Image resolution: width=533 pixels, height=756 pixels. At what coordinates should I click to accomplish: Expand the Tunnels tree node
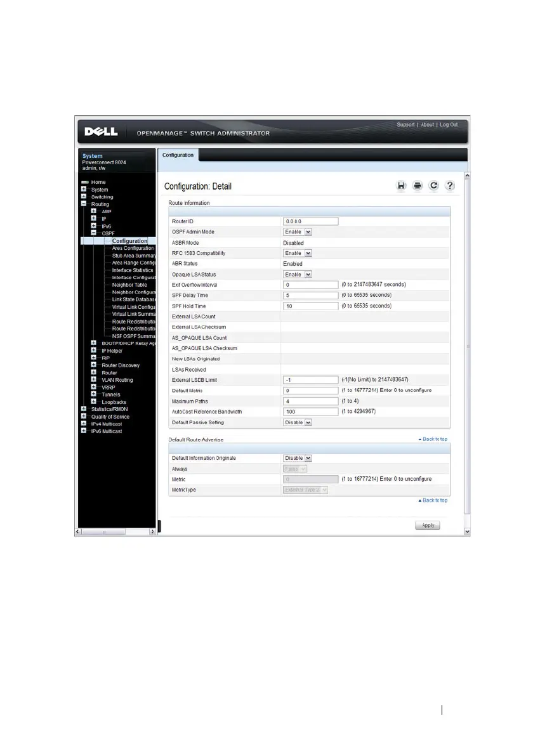tap(94, 394)
